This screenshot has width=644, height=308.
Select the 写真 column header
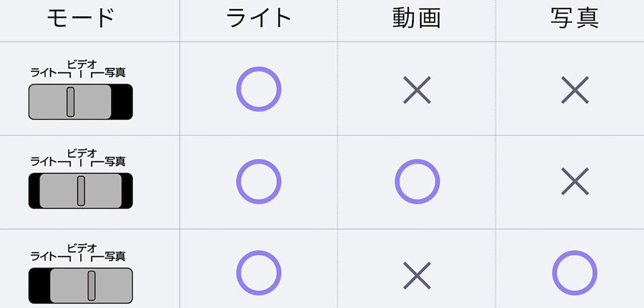[575, 19]
